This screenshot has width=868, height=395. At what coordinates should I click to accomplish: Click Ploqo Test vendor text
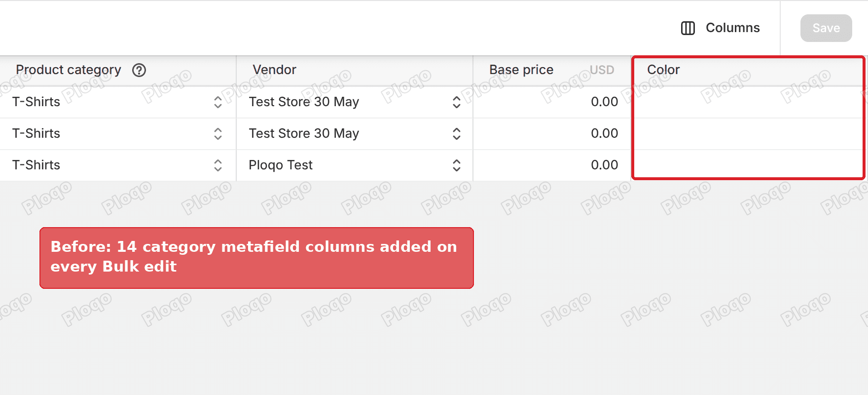coord(281,165)
